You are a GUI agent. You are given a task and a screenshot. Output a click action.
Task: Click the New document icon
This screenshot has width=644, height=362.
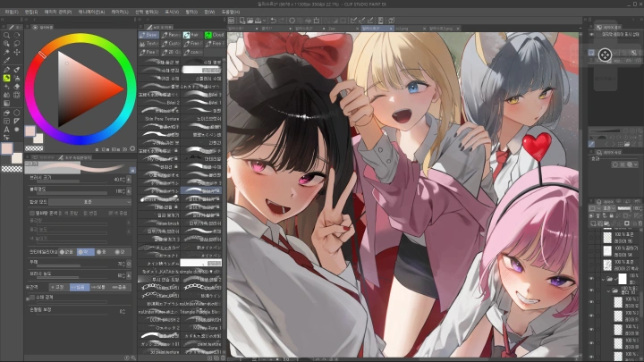click(241, 20)
